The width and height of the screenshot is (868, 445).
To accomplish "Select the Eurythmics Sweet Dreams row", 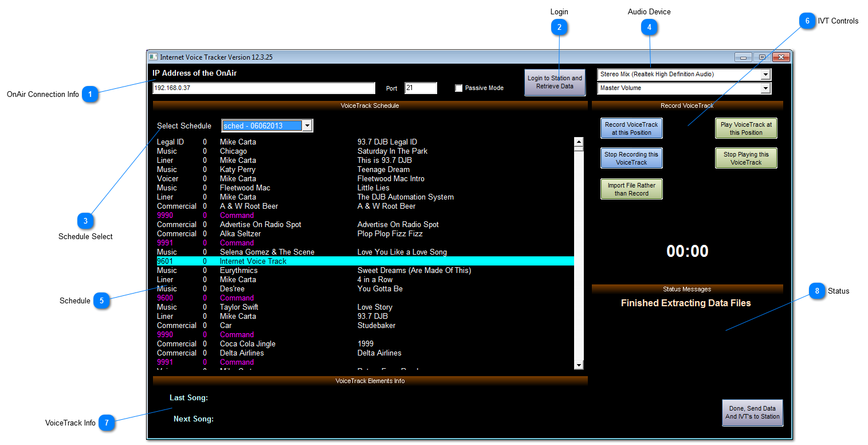I will coord(365,270).
